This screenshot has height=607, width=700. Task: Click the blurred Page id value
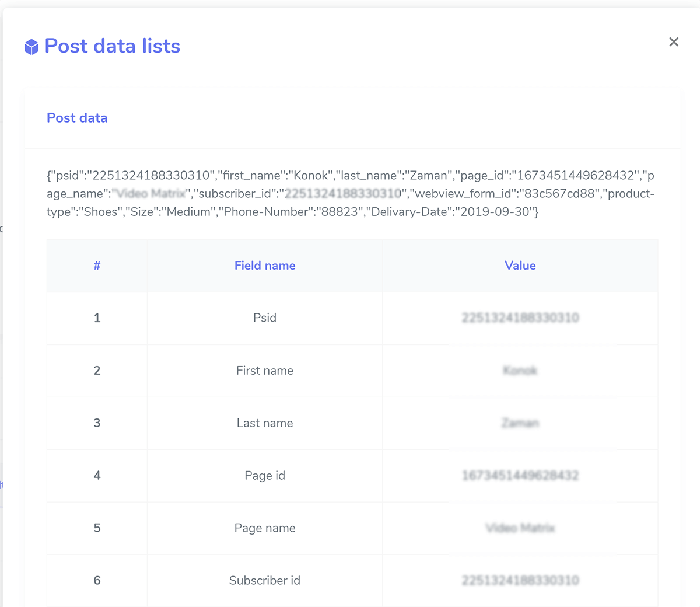(x=520, y=476)
